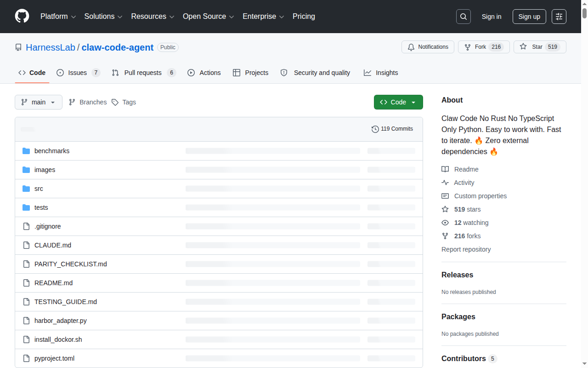Open the main branch selector dropdown
Viewport: 588px width, 368px height.
[x=39, y=102]
